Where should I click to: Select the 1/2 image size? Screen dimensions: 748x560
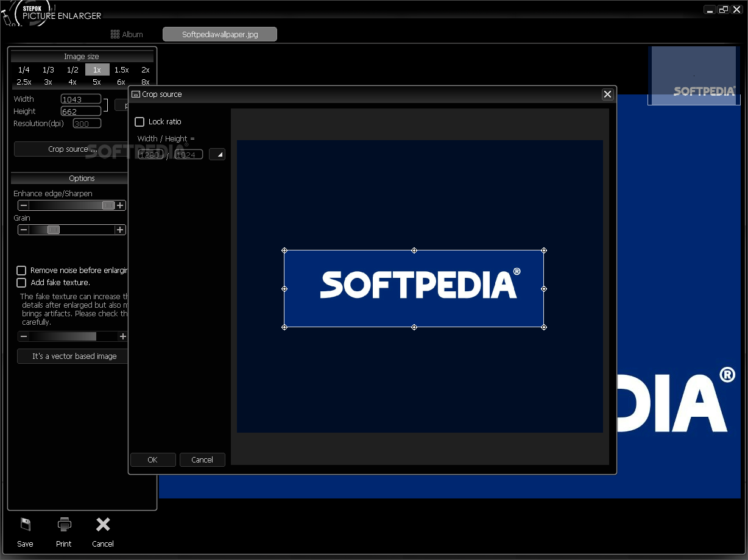point(72,69)
